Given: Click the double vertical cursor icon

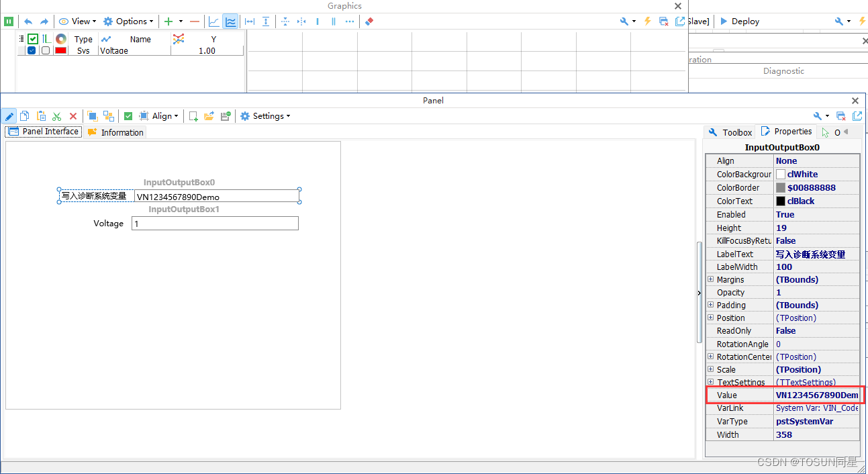Looking at the screenshot, I should click(334, 21).
